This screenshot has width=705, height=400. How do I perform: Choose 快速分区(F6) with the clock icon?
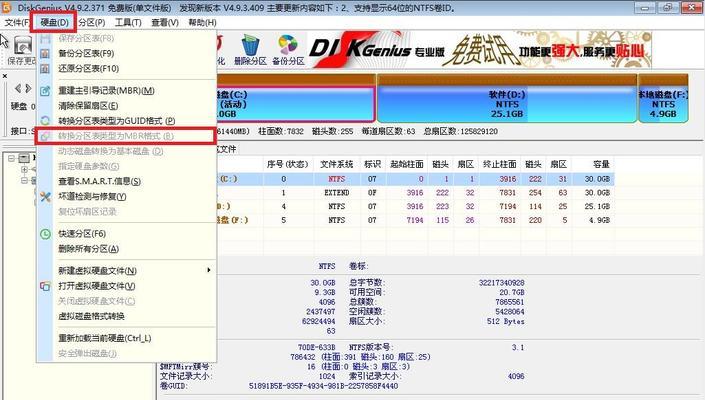click(82, 233)
